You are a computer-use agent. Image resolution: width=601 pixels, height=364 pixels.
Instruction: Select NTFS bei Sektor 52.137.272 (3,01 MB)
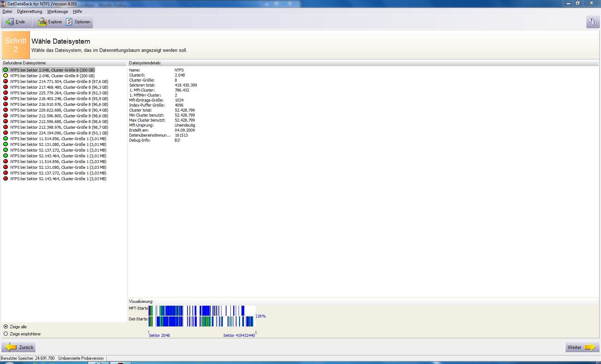click(x=58, y=150)
